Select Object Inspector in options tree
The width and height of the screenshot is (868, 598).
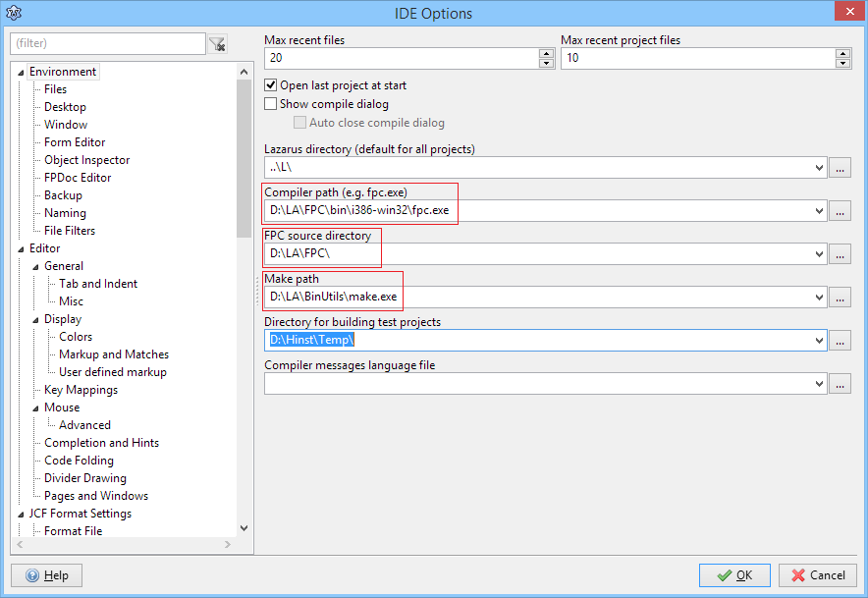(x=86, y=160)
